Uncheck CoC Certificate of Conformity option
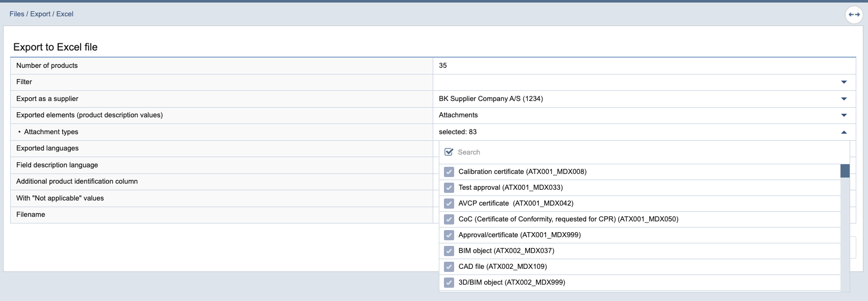The height and width of the screenshot is (301, 868). (449, 219)
